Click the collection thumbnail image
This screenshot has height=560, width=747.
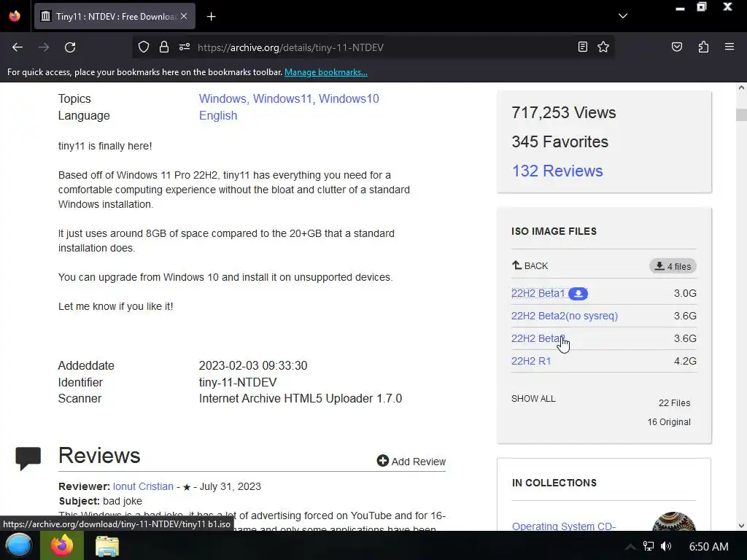(673, 522)
